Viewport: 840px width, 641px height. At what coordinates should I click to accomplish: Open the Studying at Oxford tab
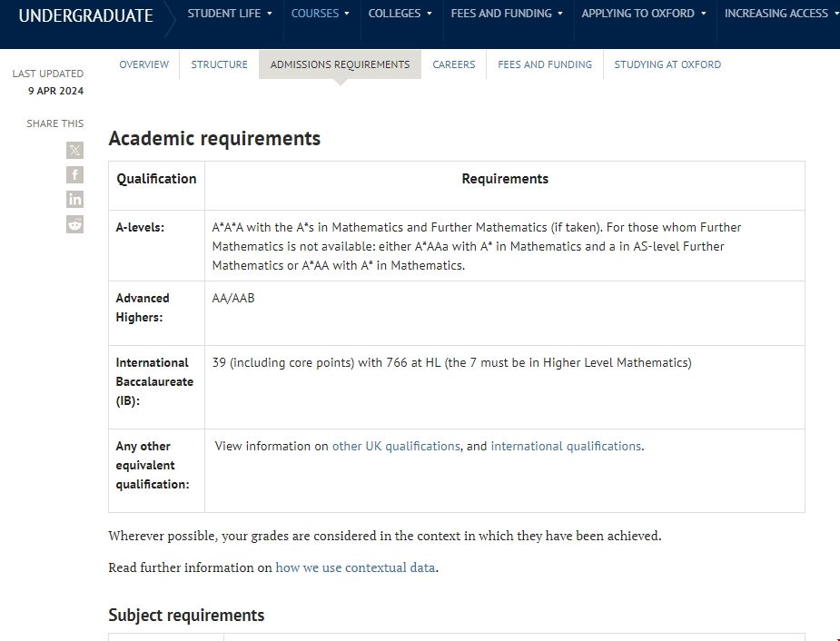(x=667, y=64)
